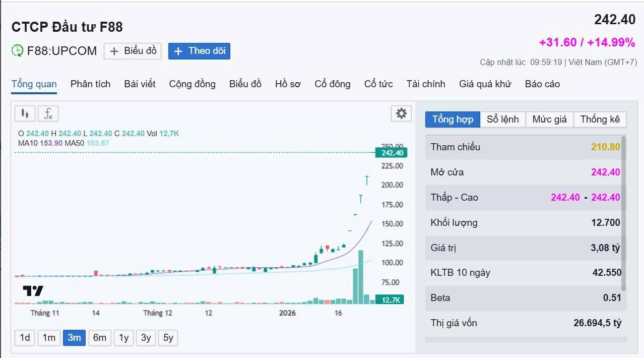Viewport: 644px width, 358px height.
Task: Click the Thị giá vốn value 26.694,5 tỷ
Action: point(598,323)
